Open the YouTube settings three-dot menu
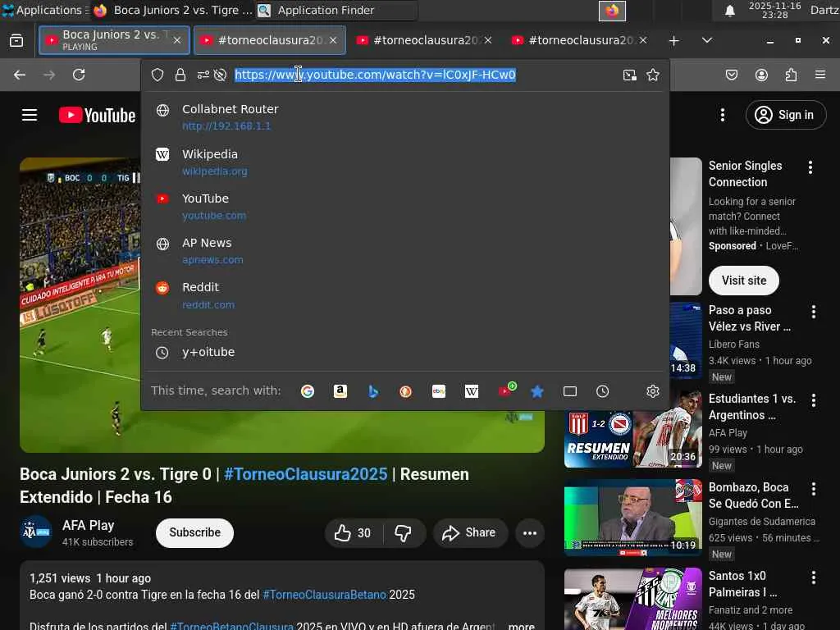 click(x=723, y=115)
